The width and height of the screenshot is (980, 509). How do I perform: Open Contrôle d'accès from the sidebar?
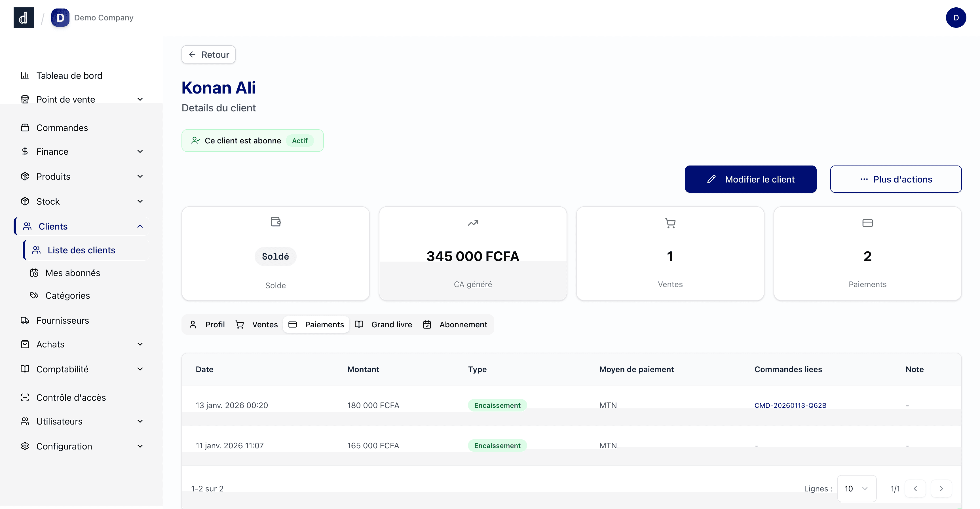tap(71, 397)
